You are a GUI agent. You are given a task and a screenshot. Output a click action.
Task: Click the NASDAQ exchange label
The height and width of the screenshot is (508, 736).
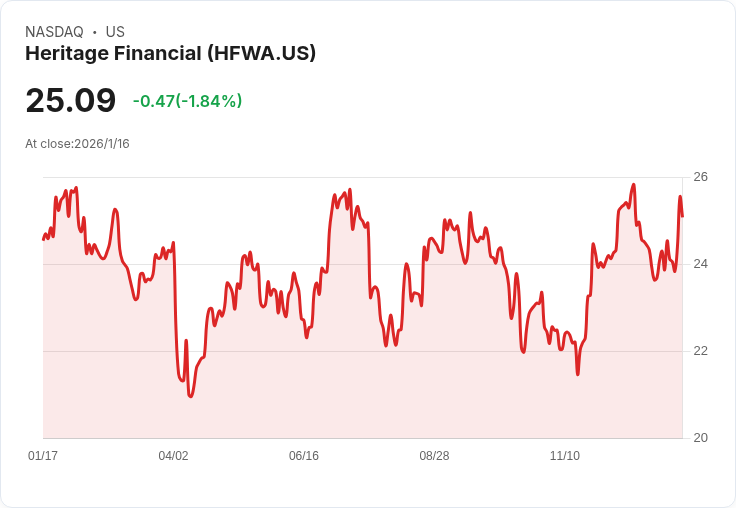(54, 32)
